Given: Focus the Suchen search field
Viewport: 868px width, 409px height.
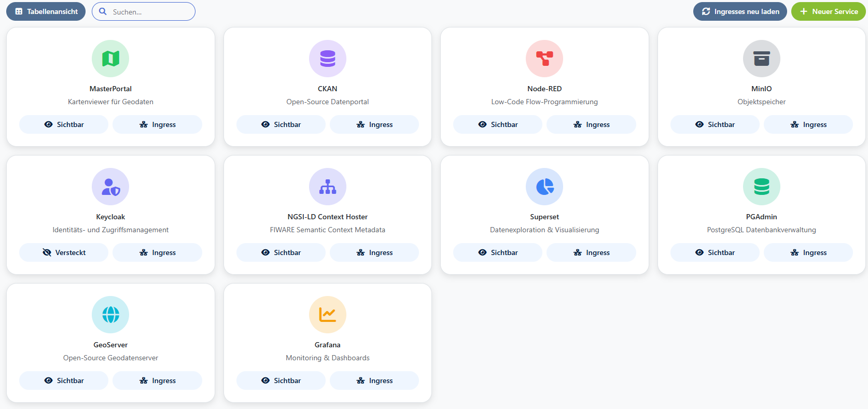Looking at the screenshot, I should (x=144, y=11).
